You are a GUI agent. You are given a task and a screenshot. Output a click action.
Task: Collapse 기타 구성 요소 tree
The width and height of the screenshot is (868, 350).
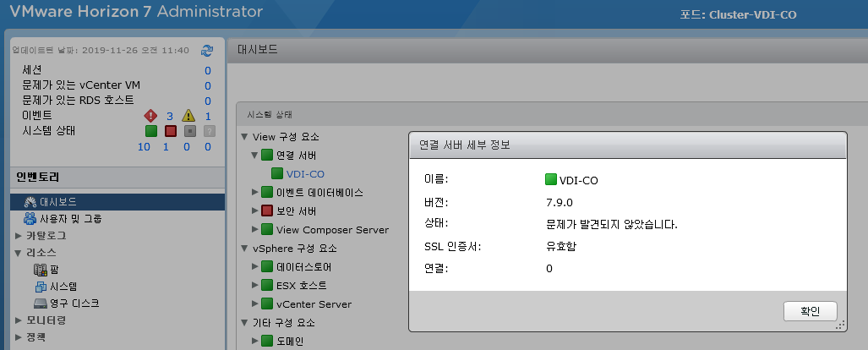coord(244,322)
